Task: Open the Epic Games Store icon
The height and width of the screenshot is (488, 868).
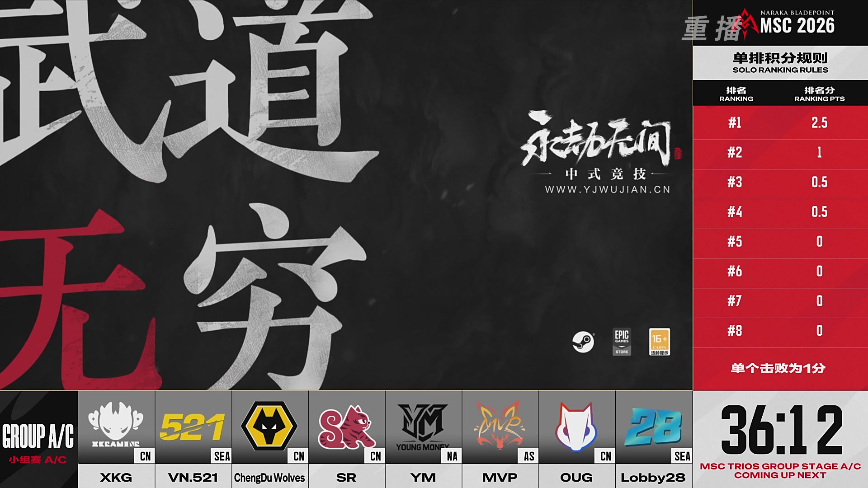Action: pyautogui.click(x=622, y=342)
